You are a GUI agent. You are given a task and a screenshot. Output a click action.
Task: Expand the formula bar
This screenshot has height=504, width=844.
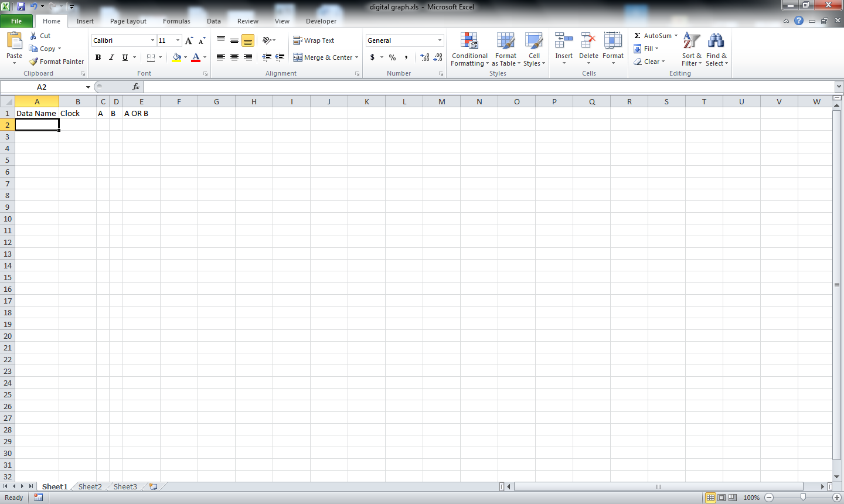click(x=839, y=87)
